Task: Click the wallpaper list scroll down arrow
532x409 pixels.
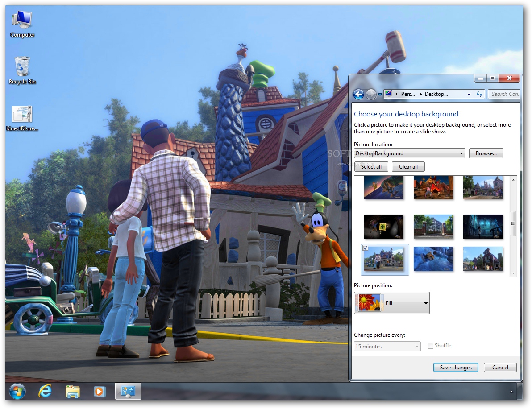Action: pyautogui.click(x=513, y=273)
